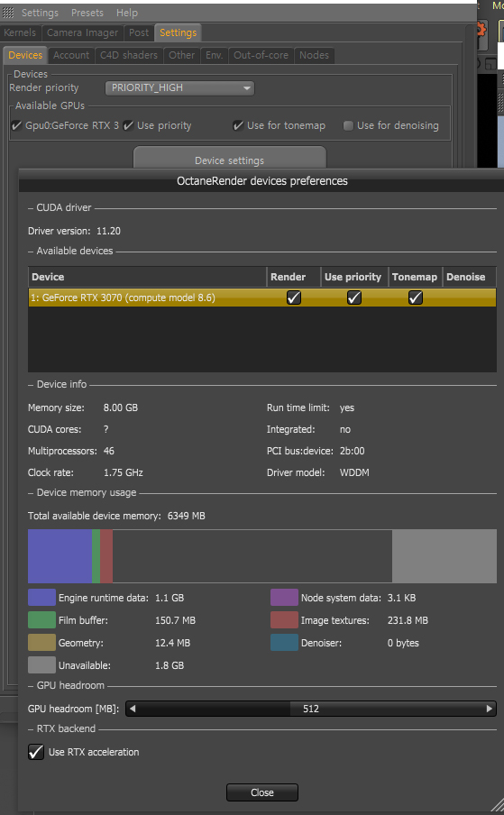Close the OctaneRender devices preferences dialog
504x815 pixels.
(262, 792)
